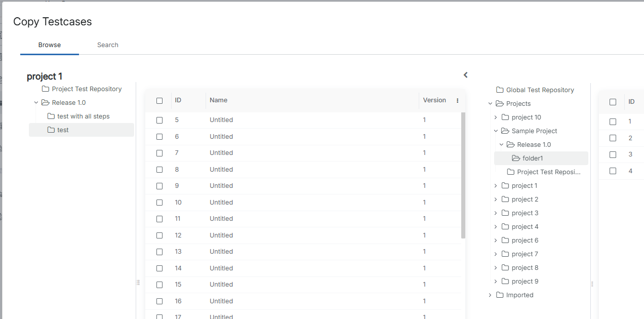Screen dimensions: 644x319
Task: Tick the checkbox for testcase ID 5
Action: (x=159, y=121)
